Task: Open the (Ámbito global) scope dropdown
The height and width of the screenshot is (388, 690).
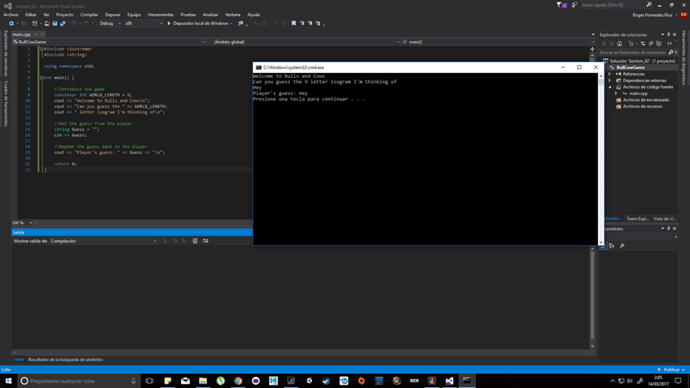Action: 306,42
